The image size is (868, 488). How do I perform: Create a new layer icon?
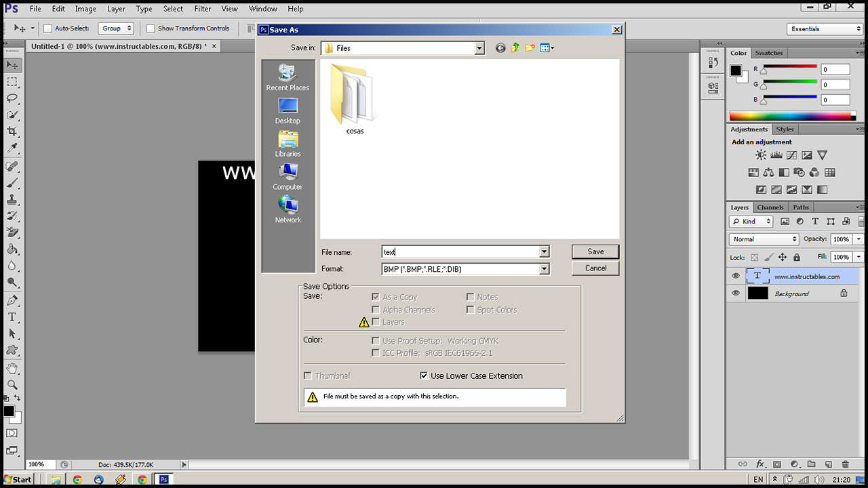(x=828, y=464)
